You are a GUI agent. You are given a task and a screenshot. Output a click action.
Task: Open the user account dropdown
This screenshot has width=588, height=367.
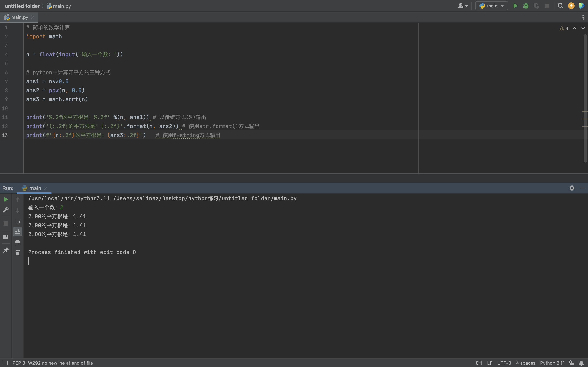[462, 6]
